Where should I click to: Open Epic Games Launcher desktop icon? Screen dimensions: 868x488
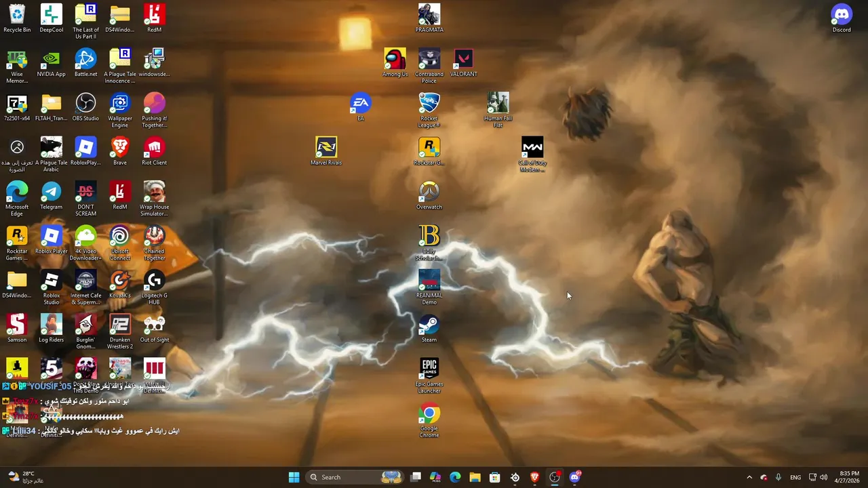[x=429, y=376]
